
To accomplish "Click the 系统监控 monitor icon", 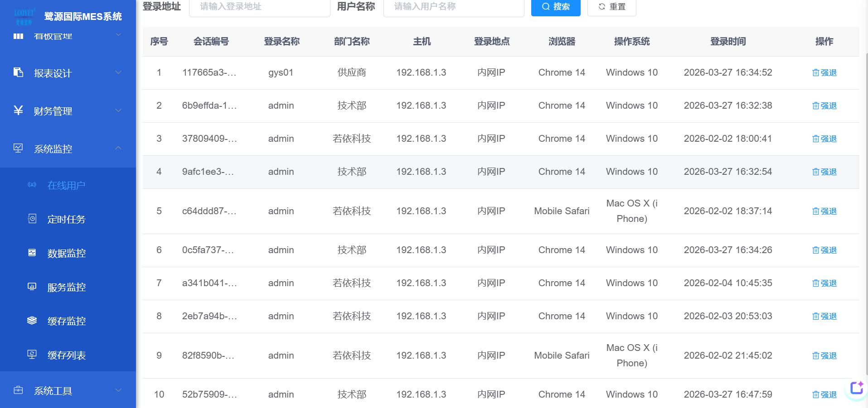I will click(18, 148).
